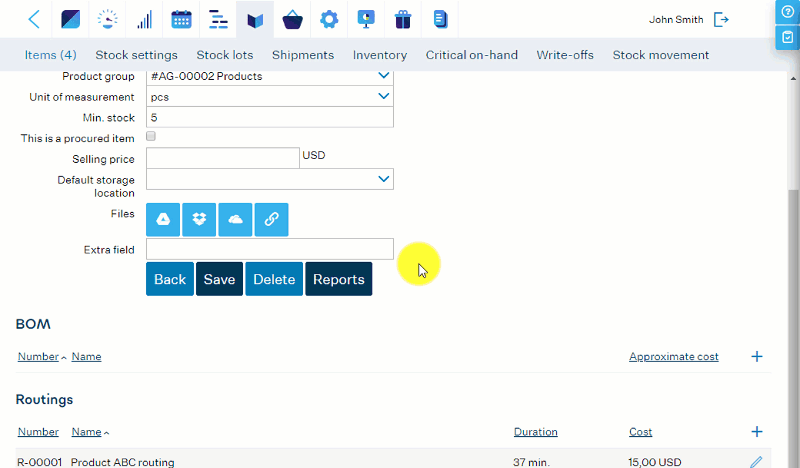
Task: Switch to the Critical on-hand tab
Action: point(471,55)
